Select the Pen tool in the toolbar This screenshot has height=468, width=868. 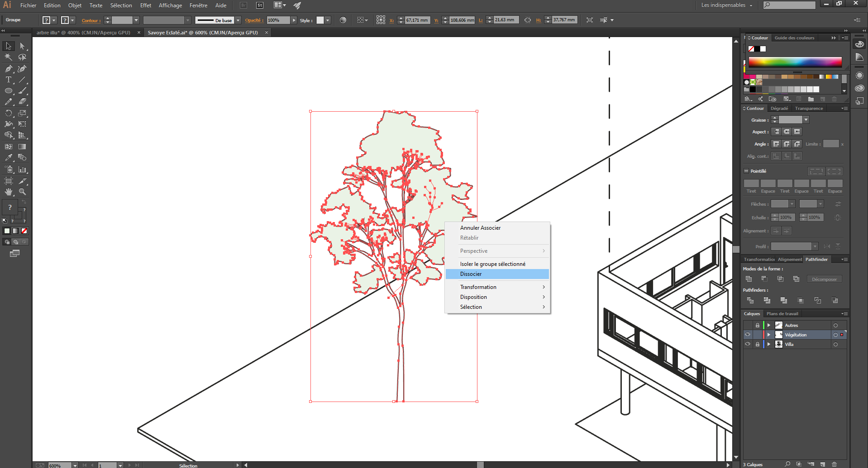[8, 68]
